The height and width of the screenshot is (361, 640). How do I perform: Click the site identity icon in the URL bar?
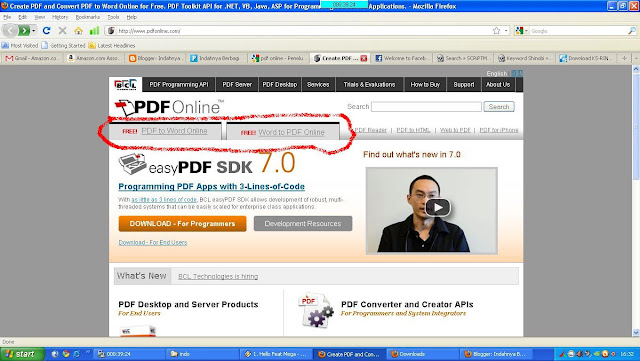(111, 31)
